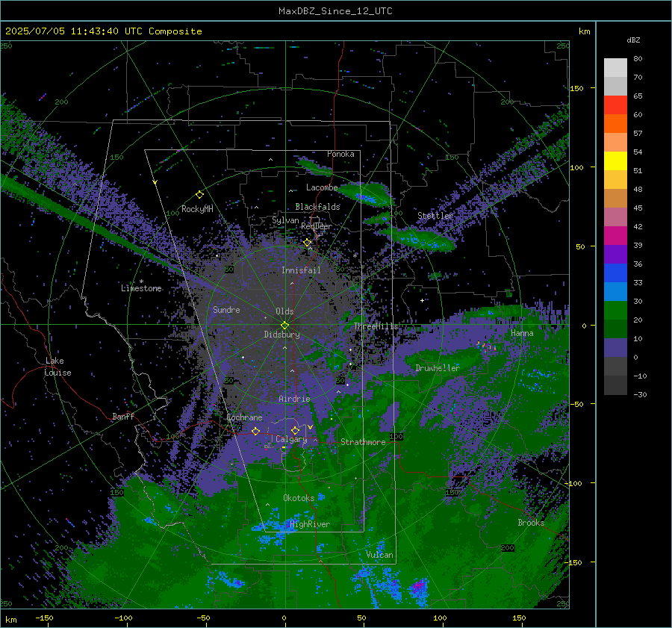This screenshot has height=628, width=672.
Task: Click the dBZ legend heading
Action: pyautogui.click(x=633, y=40)
